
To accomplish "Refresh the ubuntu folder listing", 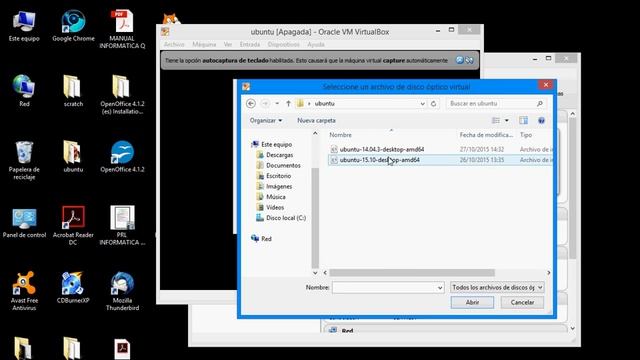I will tap(433, 104).
